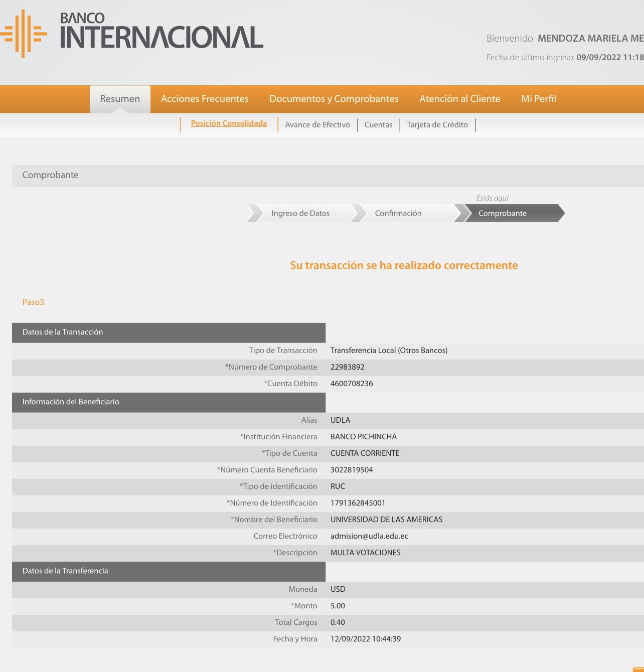644x672 pixels.
Task: Select Avance de Efectivo submenu
Action: click(317, 125)
